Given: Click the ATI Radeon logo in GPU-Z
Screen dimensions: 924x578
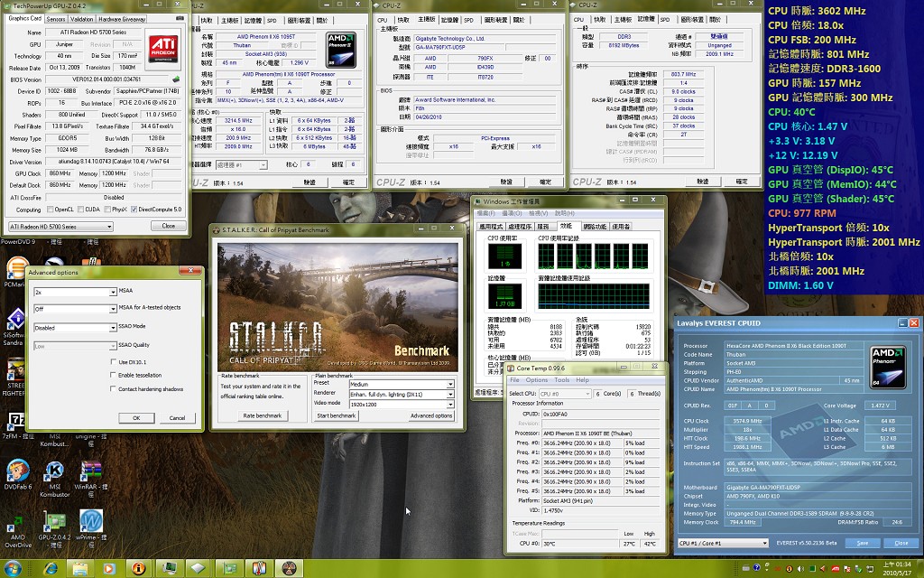Looking at the screenshot, I should [x=163, y=49].
